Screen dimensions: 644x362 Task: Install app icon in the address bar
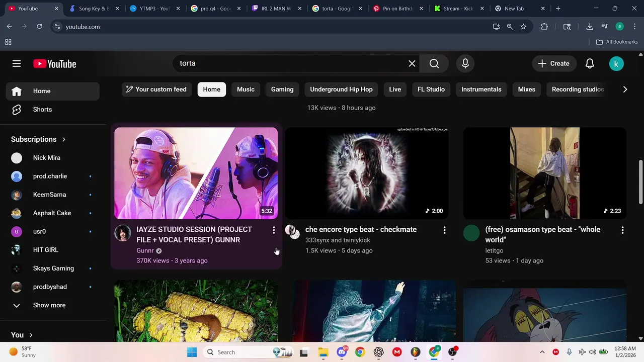tap(496, 27)
